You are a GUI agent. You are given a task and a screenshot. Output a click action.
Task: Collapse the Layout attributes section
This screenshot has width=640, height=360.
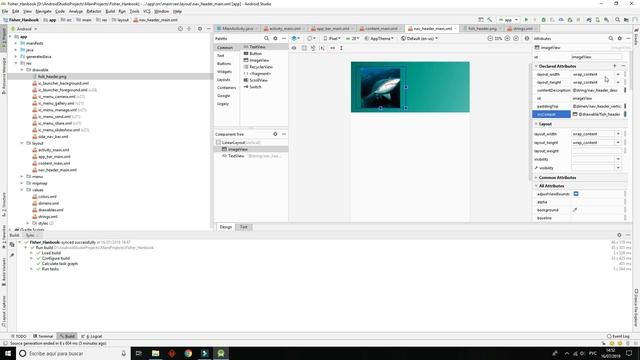click(536, 124)
